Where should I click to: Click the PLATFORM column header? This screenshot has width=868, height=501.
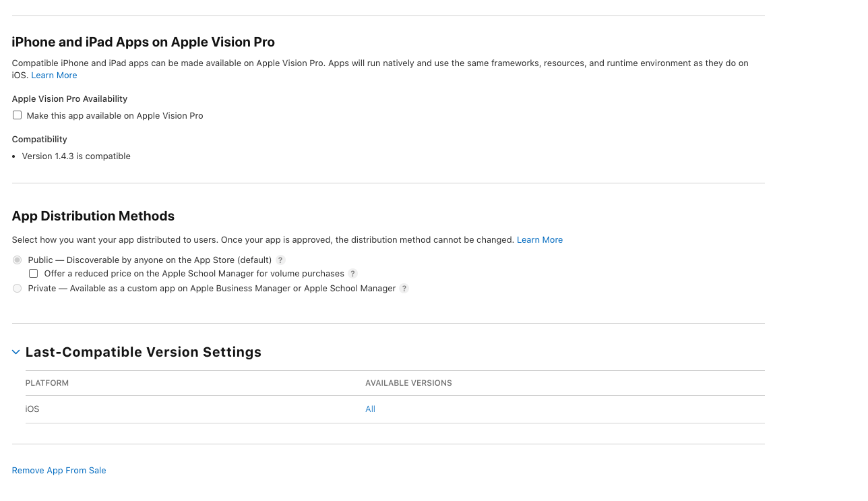[x=47, y=383]
